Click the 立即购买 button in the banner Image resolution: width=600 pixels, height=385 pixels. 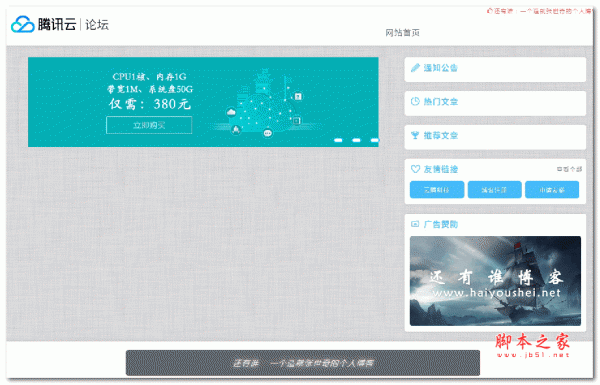tap(149, 125)
